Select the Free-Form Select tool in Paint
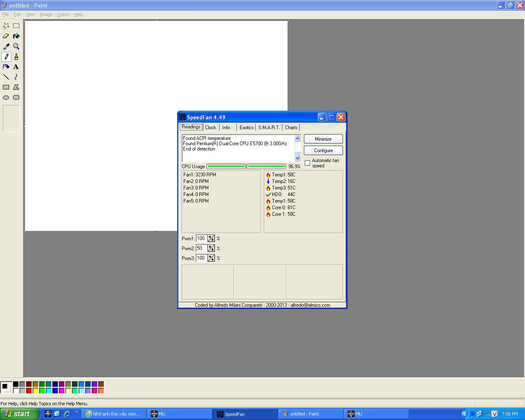The width and height of the screenshot is (525, 420). pyautogui.click(x=6, y=25)
